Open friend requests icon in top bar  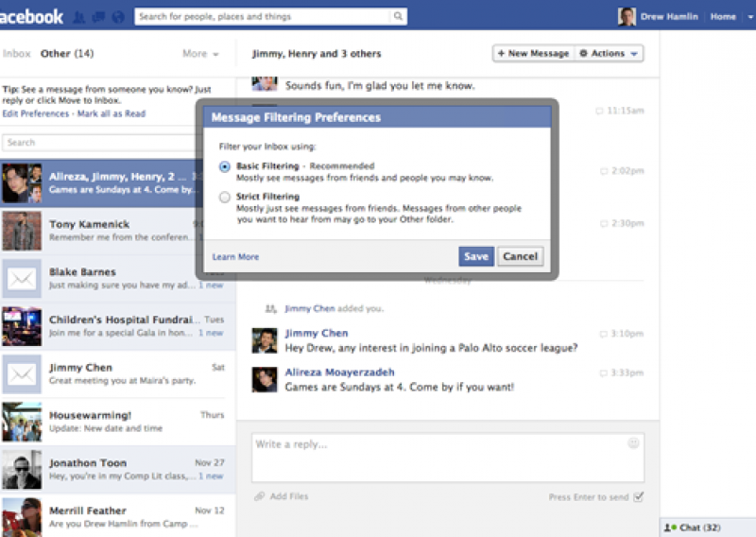pos(79,17)
